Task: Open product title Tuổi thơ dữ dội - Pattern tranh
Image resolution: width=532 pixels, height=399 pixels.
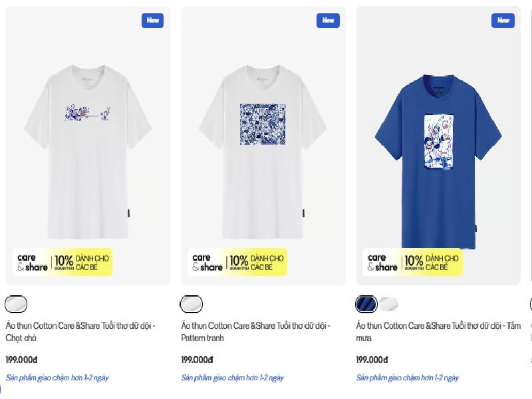Action: (255, 332)
